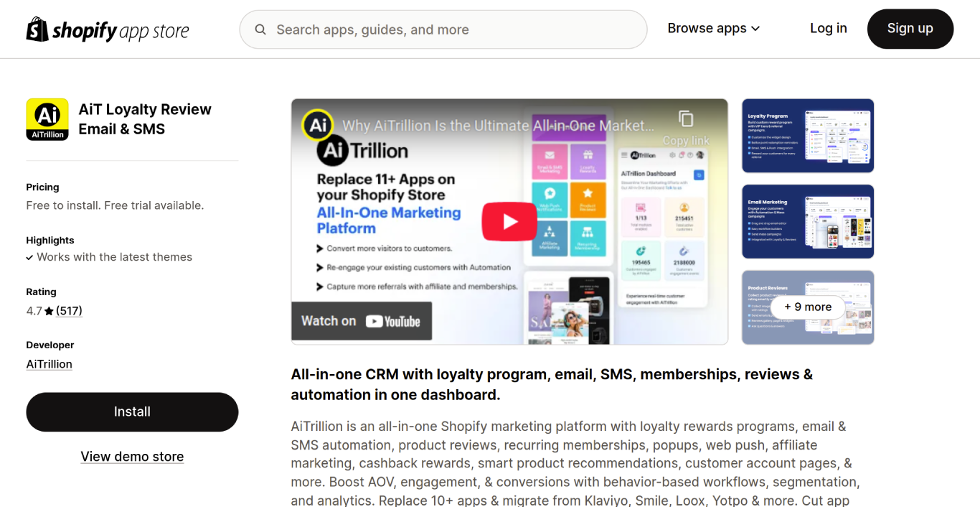This screenshot has height=507, width=980.
Task: Open the 517 reviews link
Action: pos(70,311)
